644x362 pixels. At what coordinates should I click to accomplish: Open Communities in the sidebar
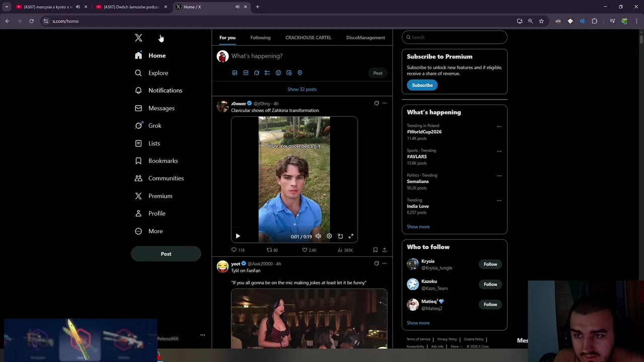click(x=159, y=178)
